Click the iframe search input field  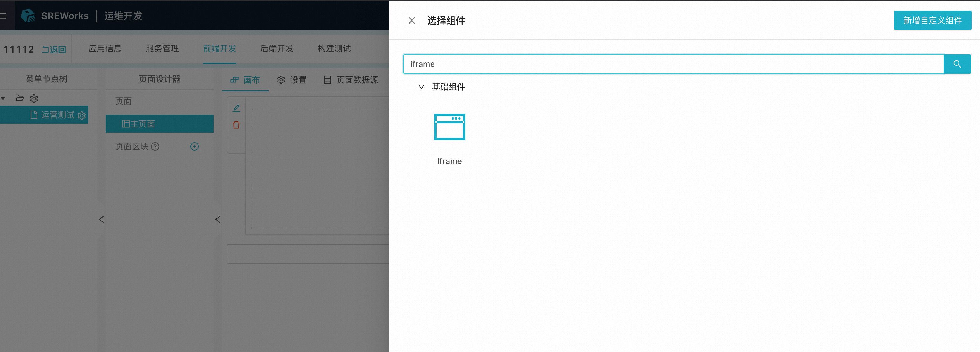673,64
